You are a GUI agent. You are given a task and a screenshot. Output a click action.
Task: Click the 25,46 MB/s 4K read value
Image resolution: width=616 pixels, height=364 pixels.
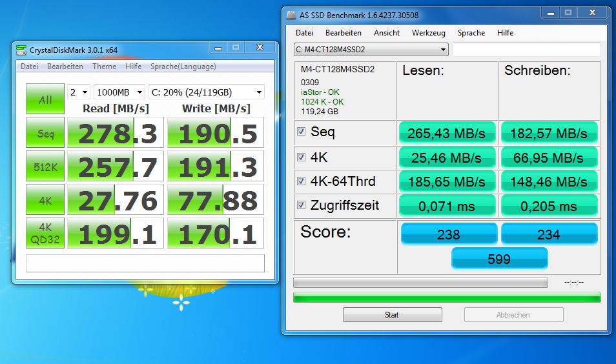[x=447, y=157]
